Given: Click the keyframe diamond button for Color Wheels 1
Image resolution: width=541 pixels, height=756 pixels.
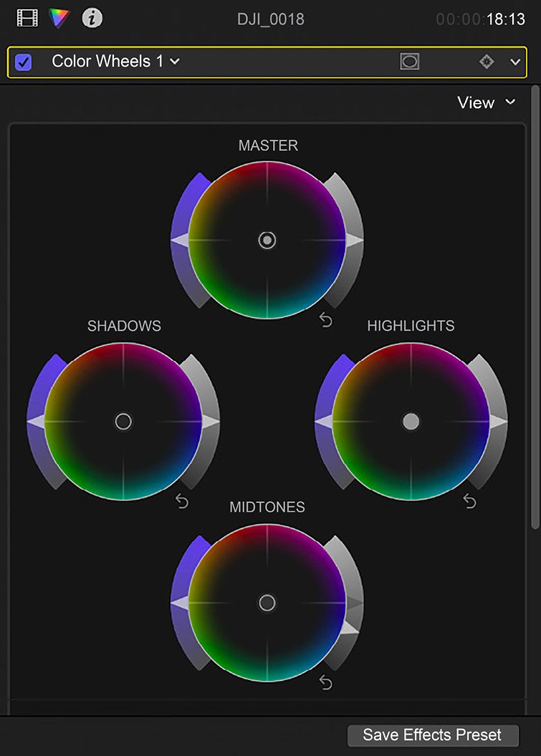Looking at the screenshot, I should 487,62.
